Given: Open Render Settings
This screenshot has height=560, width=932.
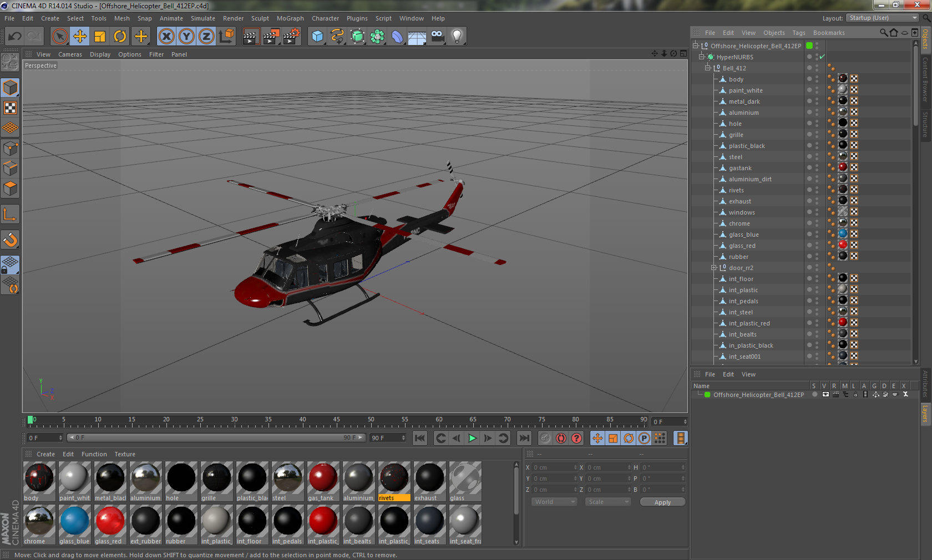Looking at the screenshot, I should coord(291,37).
